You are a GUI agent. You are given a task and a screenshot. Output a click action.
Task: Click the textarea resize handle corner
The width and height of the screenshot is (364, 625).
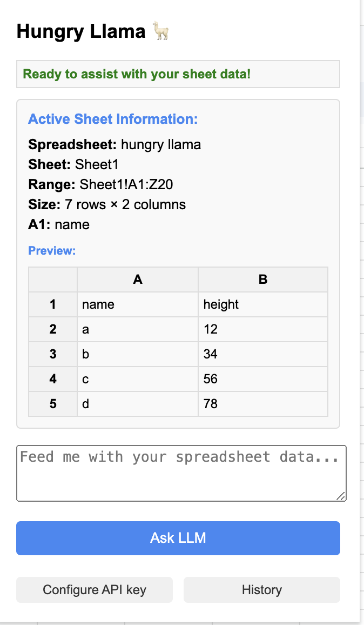point(341,496)
